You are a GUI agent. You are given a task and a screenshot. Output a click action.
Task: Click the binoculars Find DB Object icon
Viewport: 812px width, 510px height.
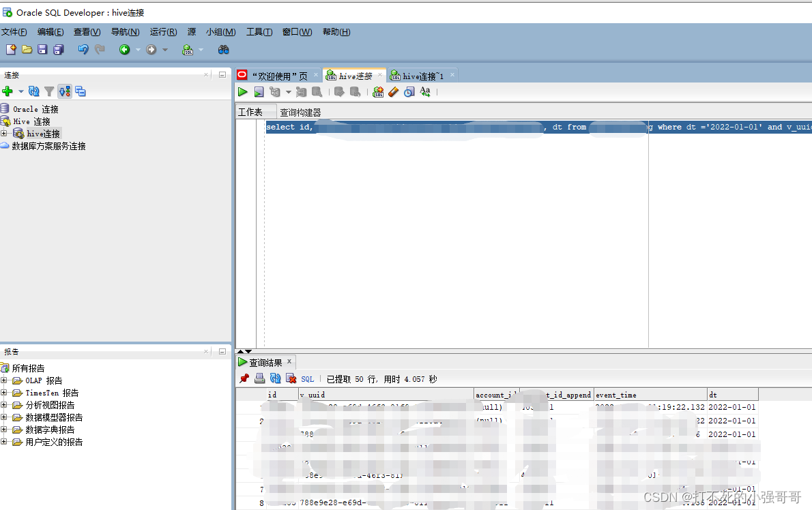[x=223, y=50]
